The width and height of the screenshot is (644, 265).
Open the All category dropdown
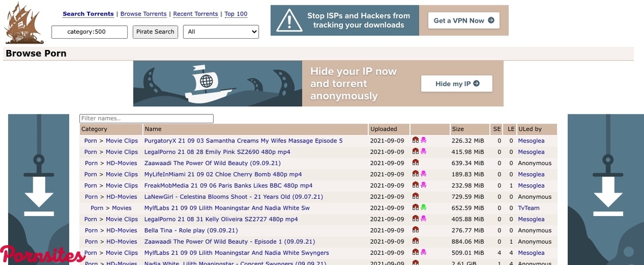(221, 32)
